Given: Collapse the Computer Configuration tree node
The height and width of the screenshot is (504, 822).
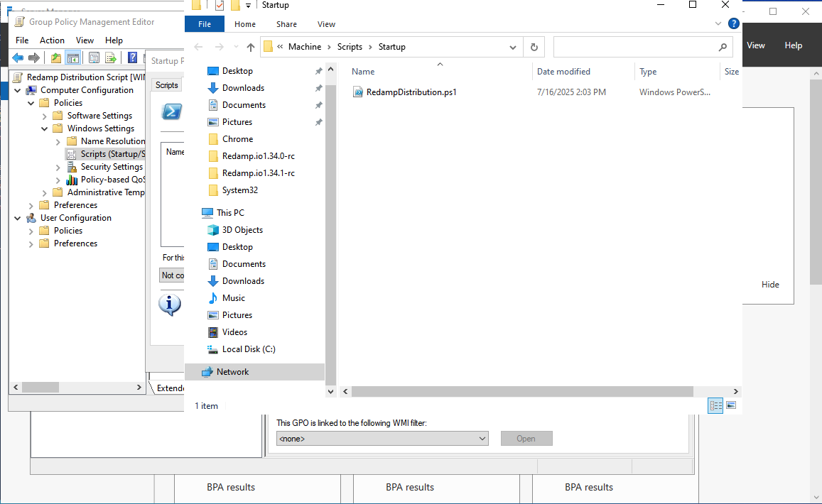Looking at the screenshot, I should [18, 90].
